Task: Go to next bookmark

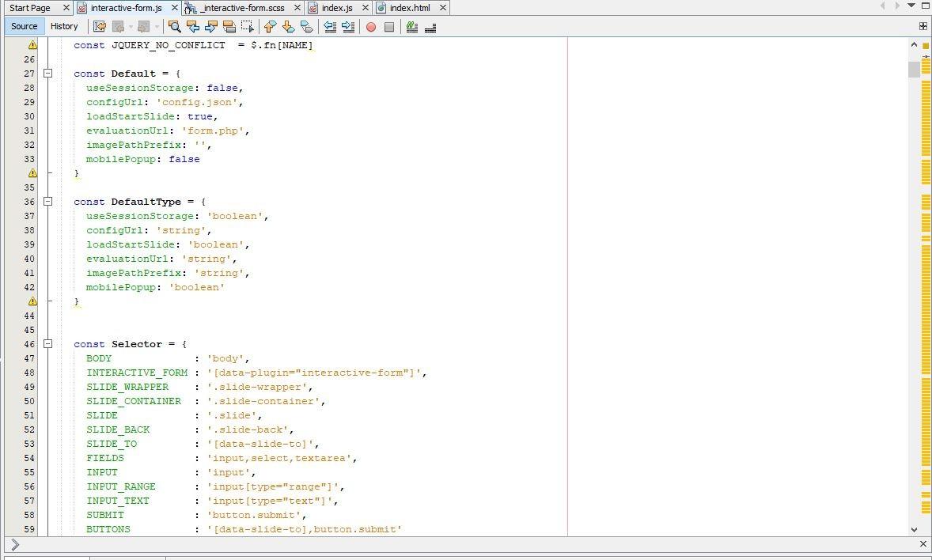Action: (288, 27)
